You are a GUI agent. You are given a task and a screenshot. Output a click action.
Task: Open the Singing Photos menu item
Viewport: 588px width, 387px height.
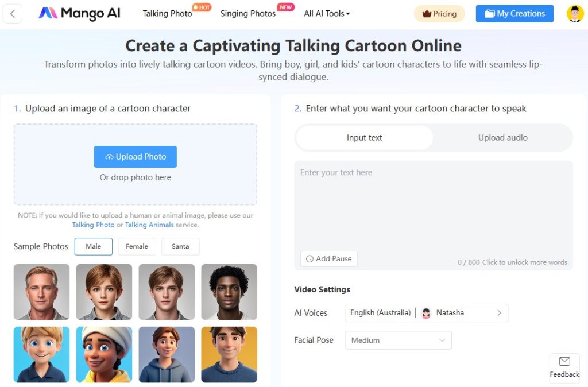(247, 13)
